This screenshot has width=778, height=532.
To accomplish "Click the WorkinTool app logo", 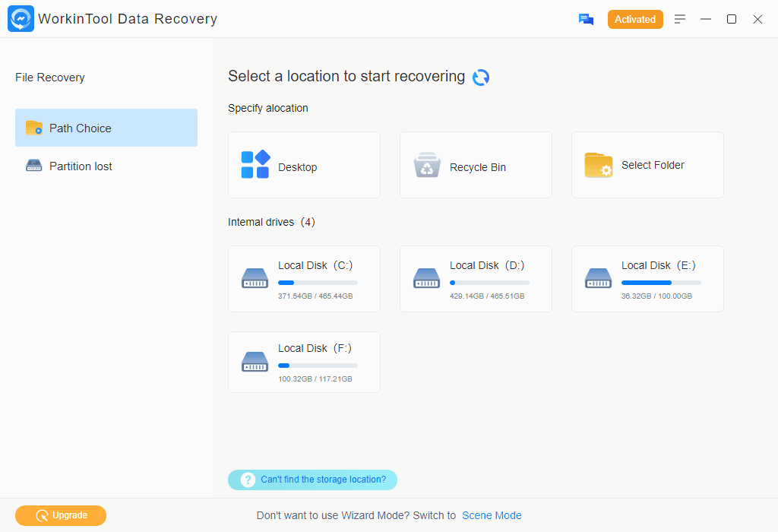I will pos(21,19).
